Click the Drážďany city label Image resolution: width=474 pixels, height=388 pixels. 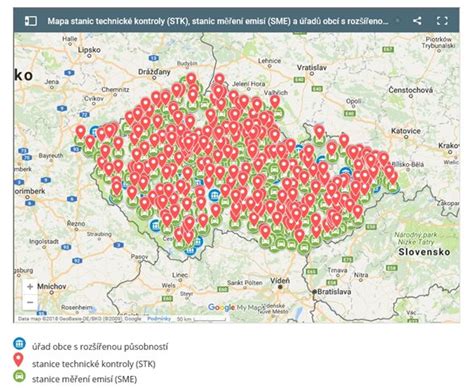[x=154, y=72]
